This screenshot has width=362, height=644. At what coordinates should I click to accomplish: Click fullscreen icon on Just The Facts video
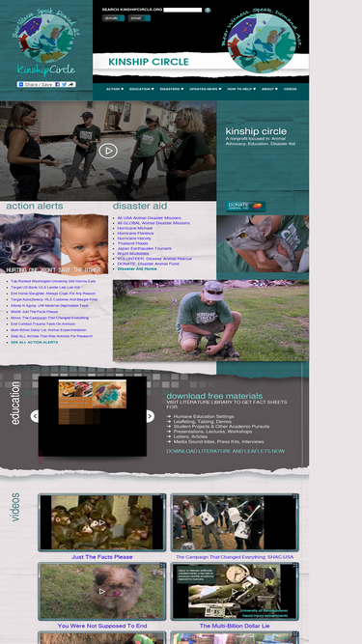point(163,496)
